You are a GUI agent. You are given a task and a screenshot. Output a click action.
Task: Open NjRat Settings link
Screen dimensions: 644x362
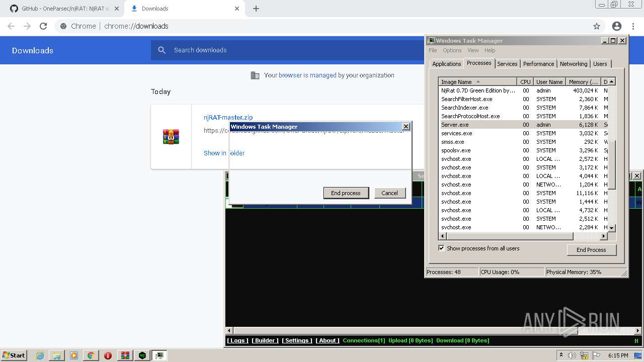click(297, 341)
